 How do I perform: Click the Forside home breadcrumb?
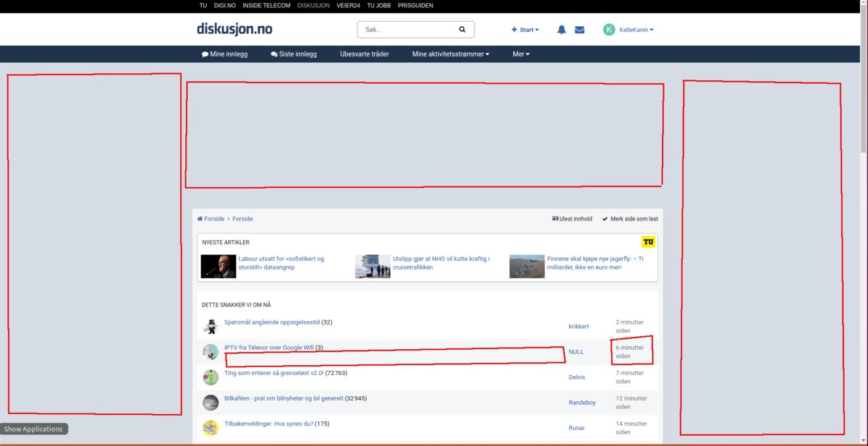(x=210, y=218)
